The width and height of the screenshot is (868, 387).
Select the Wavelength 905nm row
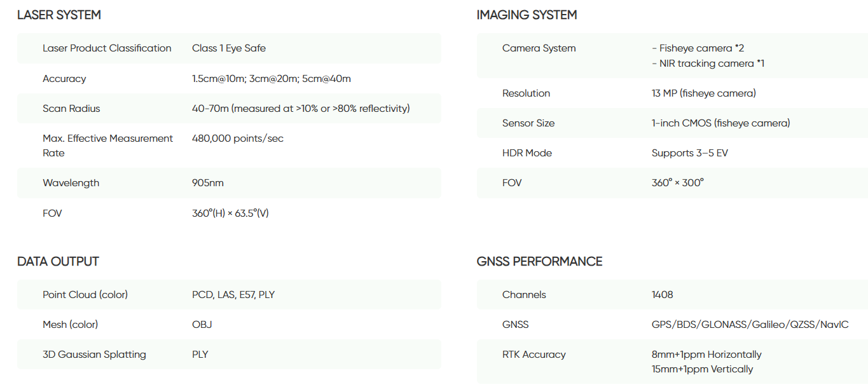coord(229,183)
